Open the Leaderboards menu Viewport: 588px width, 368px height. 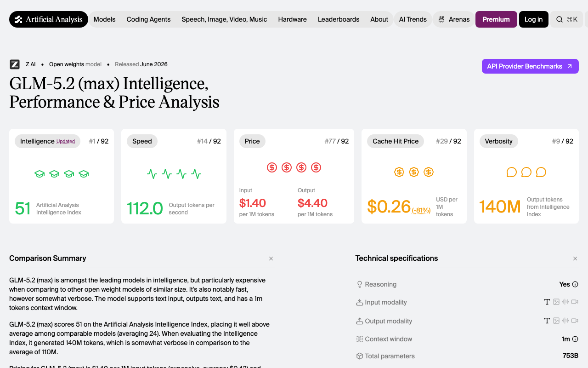(x=339, y=19)
